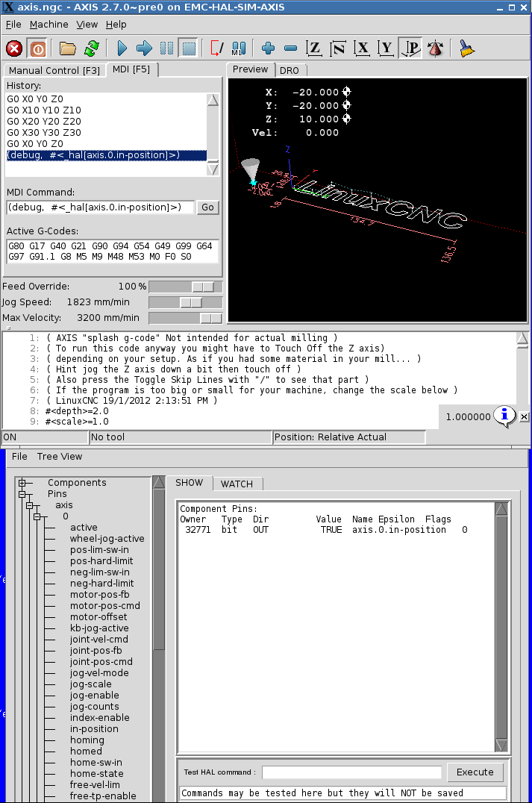
Task: Select the joint-vel-cmd pin
Action: click(99, 639)
